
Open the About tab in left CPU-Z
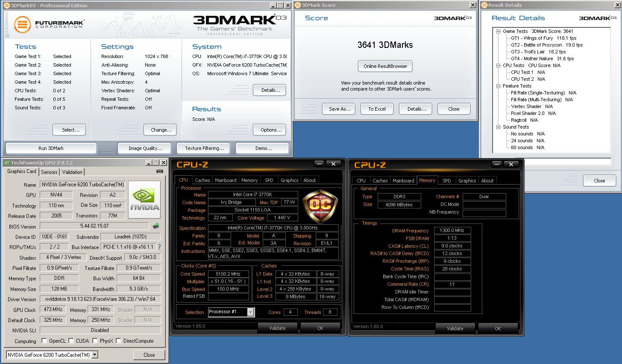[310, 180]
